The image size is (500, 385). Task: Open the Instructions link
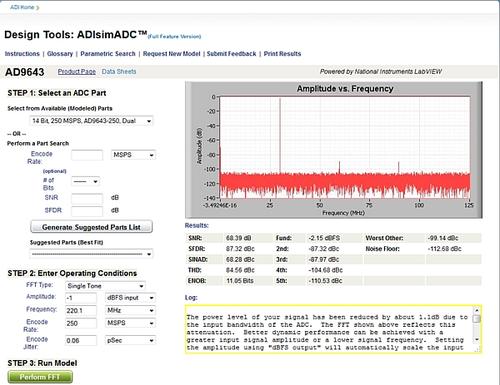(22, 54)
